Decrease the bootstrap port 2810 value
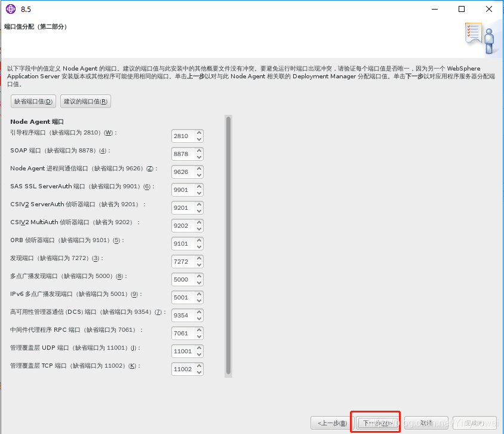This screenshot has height=434, width=504. [x=199, y=139]
